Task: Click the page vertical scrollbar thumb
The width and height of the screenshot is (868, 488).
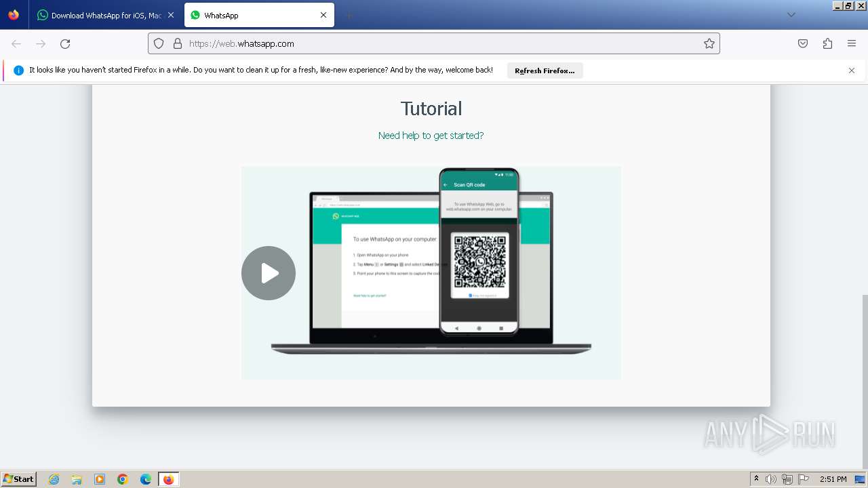Action: click(x=865, y=381)
